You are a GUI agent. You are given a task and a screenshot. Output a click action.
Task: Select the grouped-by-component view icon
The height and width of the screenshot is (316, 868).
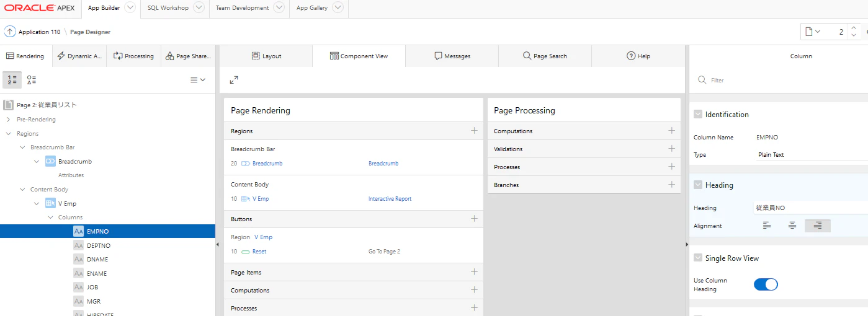(32, 80)
